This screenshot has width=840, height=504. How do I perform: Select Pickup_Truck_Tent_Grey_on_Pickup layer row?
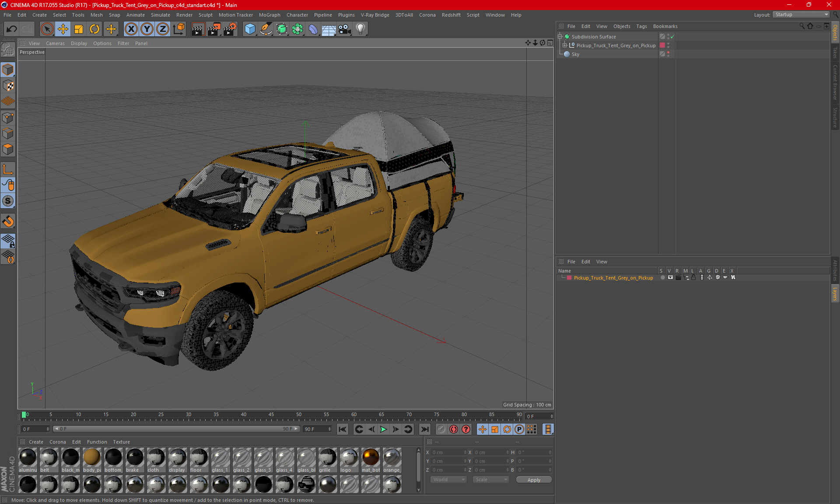613,278
